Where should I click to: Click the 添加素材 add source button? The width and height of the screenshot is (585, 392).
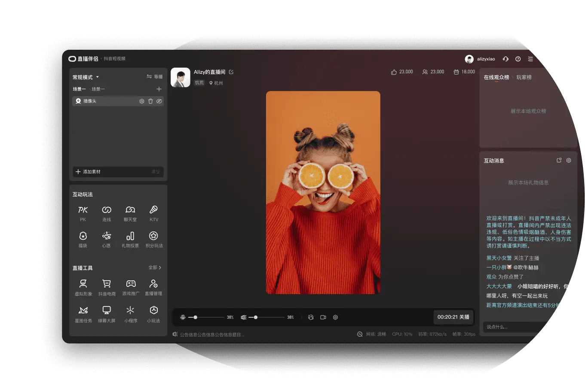88,172
